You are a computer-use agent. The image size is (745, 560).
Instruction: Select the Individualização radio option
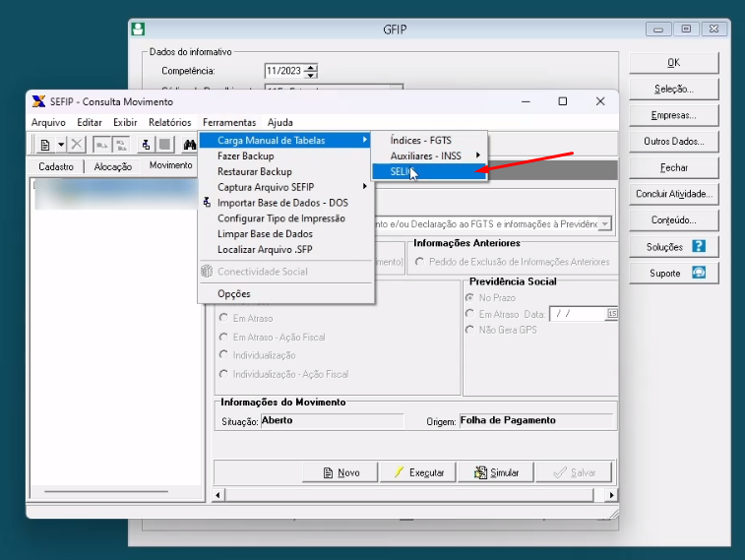[x=223, y=355]
